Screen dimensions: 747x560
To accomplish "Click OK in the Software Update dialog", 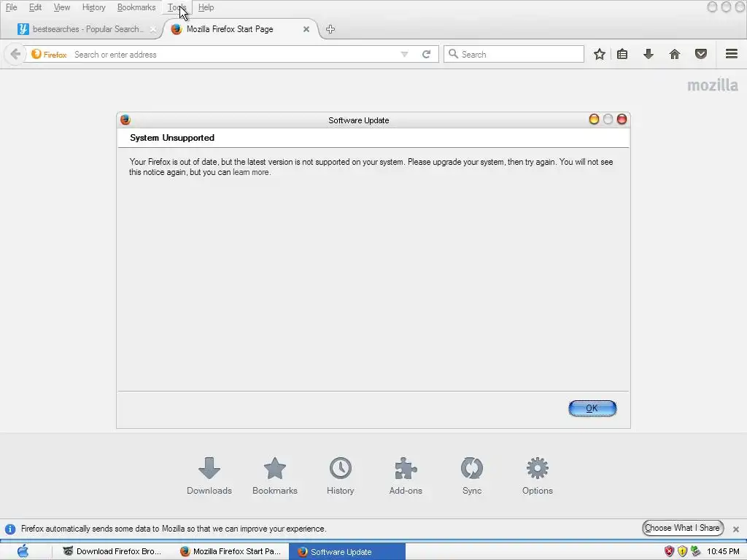I will (592, 408).
